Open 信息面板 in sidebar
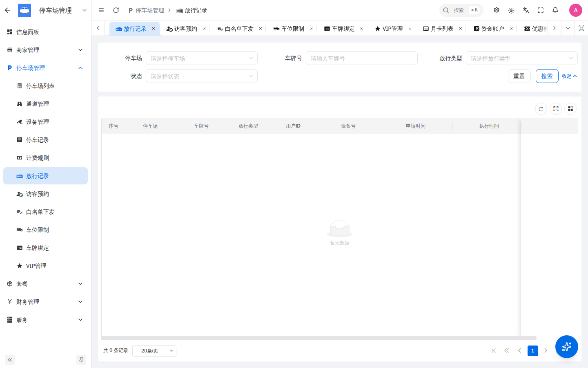The height and width of the screenshot is (368, 588). click(45, 32)
